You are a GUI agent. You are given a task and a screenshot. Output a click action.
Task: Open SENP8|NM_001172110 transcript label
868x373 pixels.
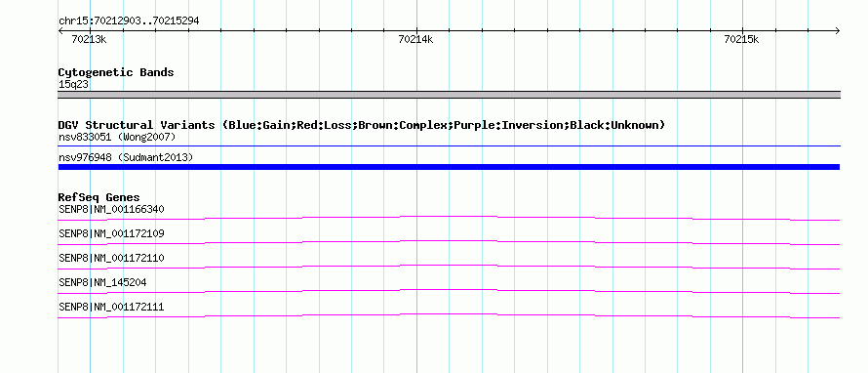[x=111, y=258]
